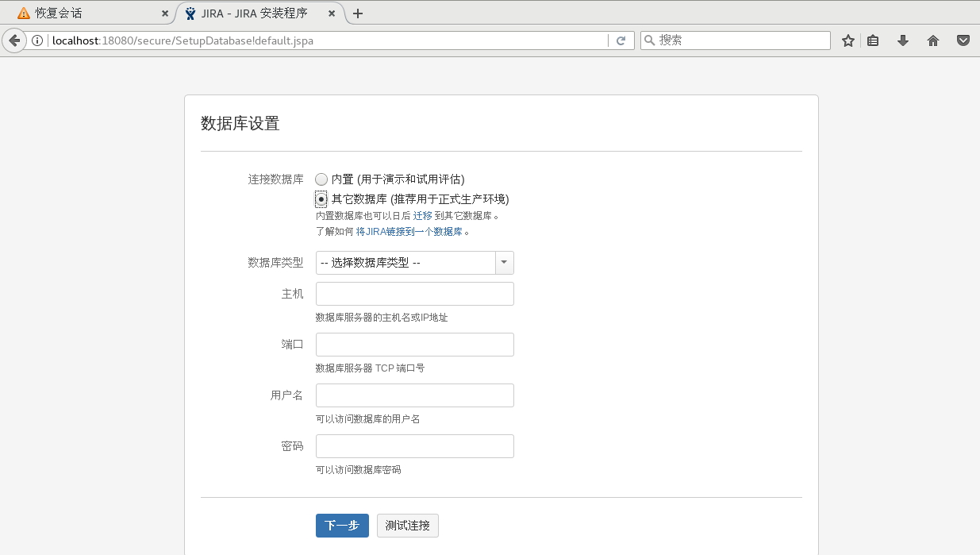Click the browser back arrow button
Screen dimensions: 980x555
[14, 40]
